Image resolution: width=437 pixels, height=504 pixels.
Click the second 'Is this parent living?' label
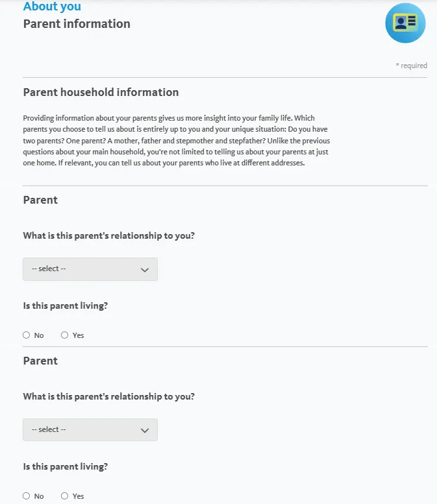66,466
